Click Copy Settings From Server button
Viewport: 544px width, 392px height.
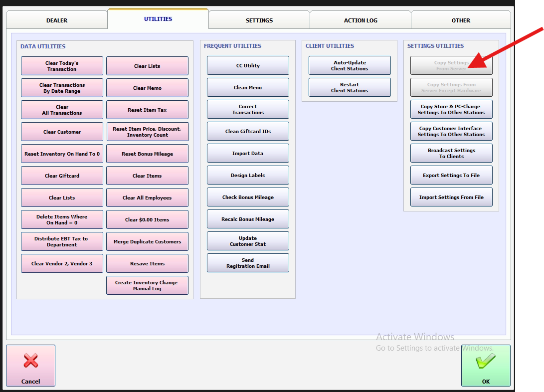click(451, 65)
